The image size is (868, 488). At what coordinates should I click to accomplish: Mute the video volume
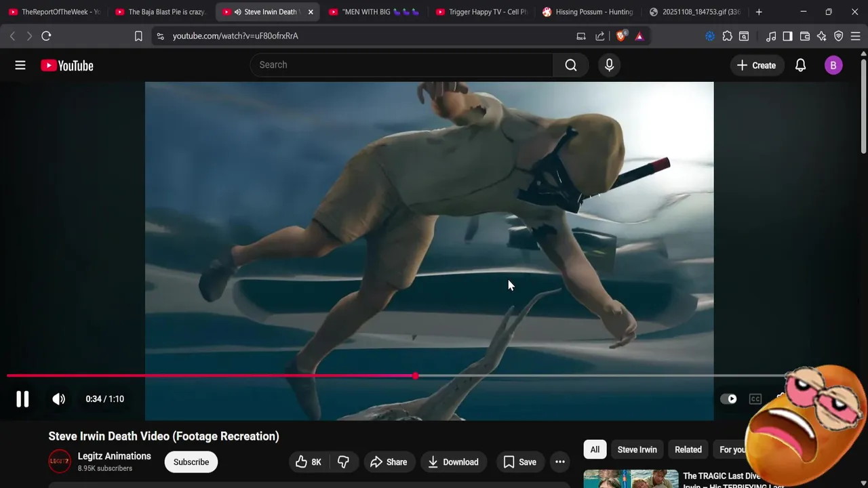(x=59, y=399)
